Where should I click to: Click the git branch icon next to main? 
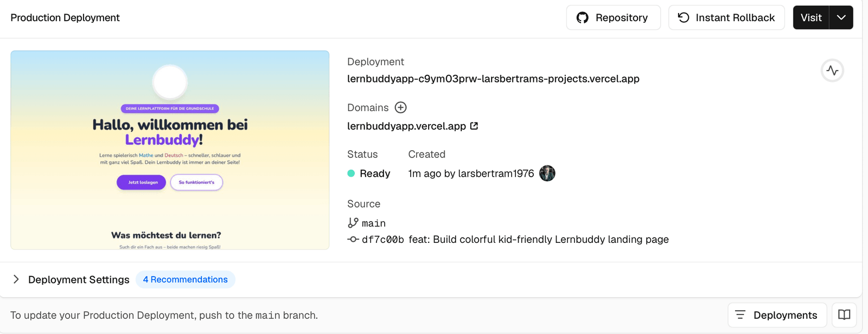coord(353,223)
